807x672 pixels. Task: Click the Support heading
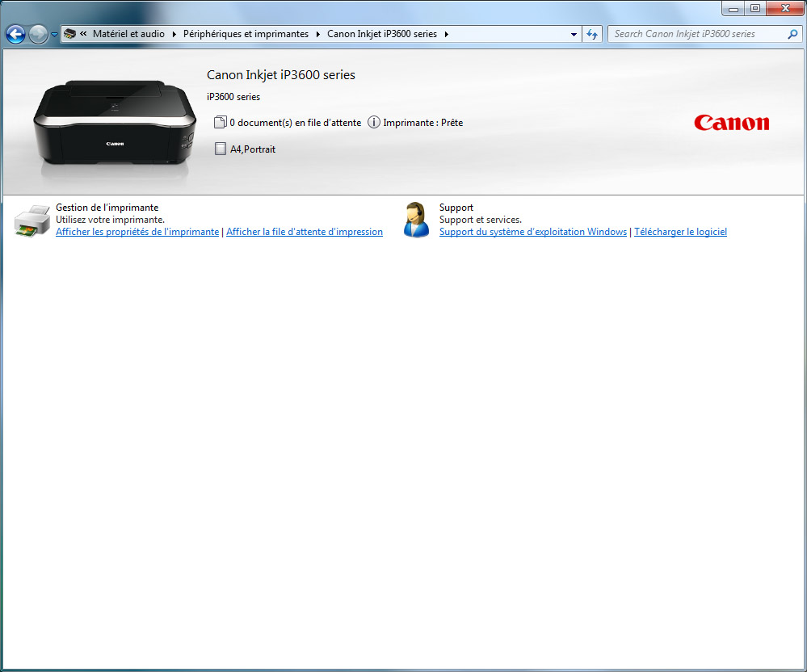[456, 208]
